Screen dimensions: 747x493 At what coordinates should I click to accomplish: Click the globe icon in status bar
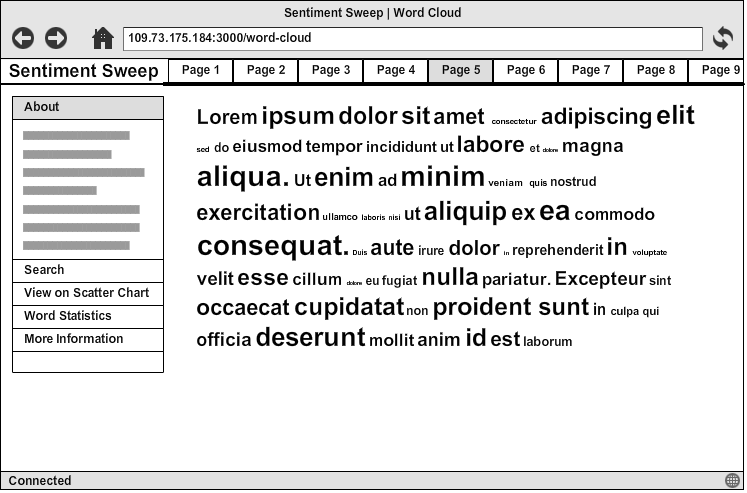tap(732, 481)
